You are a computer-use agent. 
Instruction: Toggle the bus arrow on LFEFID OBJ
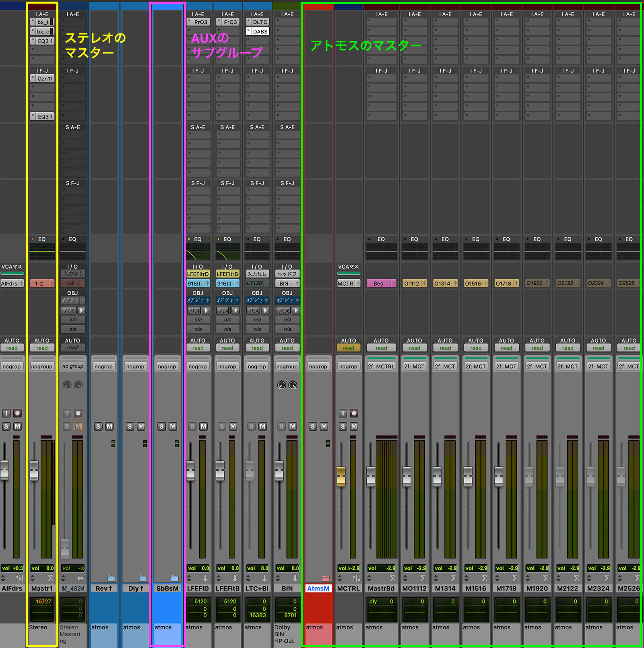pyautogui.click(x=206, y=310)
